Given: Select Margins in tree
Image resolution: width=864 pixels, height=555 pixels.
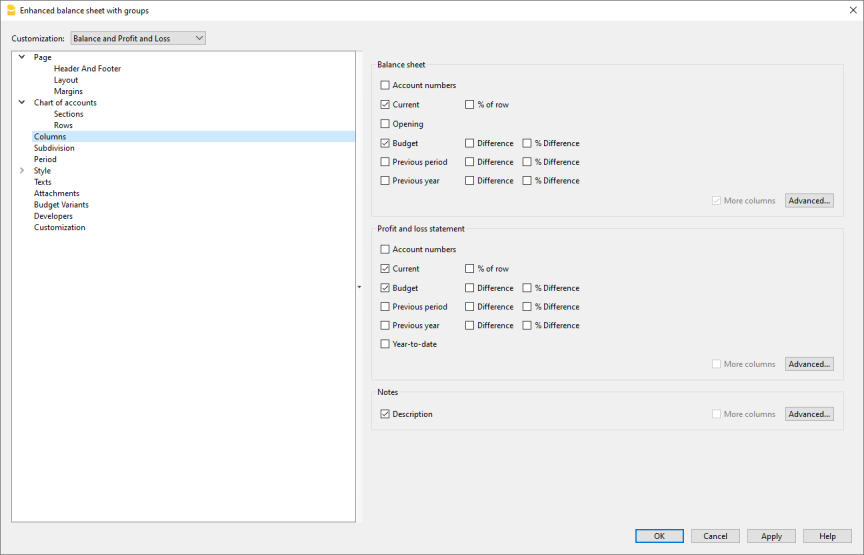Looking at the screenshot, I should point(68,91).
